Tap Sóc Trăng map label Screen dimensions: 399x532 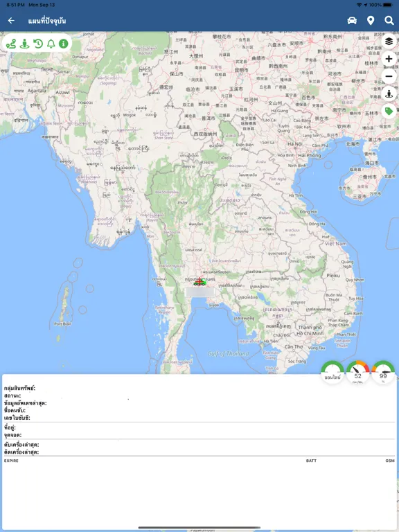point(297,362)
